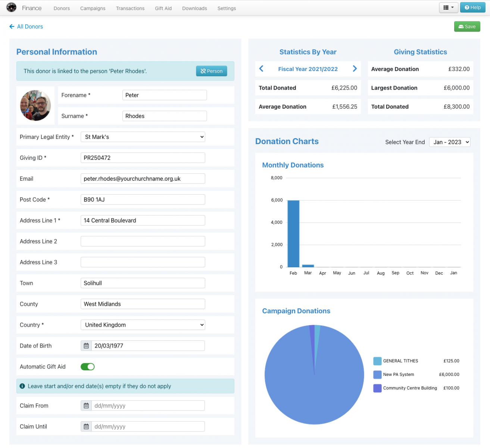
Task: Click the Finance module title
Action: [x=32, y=8]
